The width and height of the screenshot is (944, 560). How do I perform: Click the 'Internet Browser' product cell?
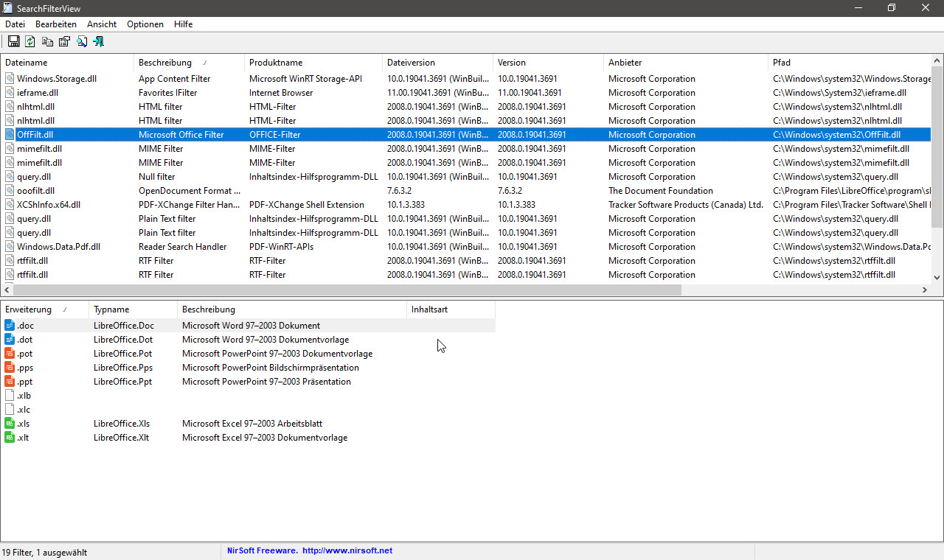coord(281,93)
